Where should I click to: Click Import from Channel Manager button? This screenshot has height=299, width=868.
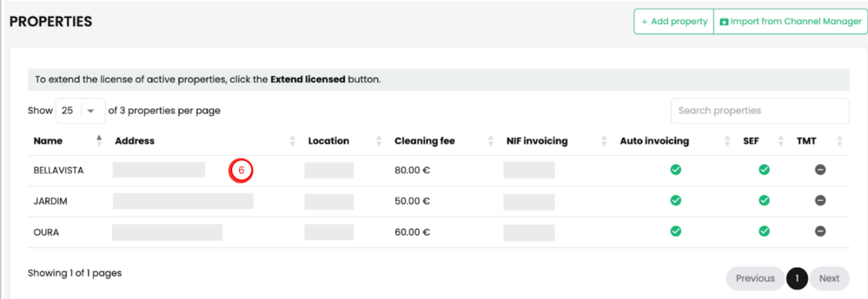(x=791, y=22)
